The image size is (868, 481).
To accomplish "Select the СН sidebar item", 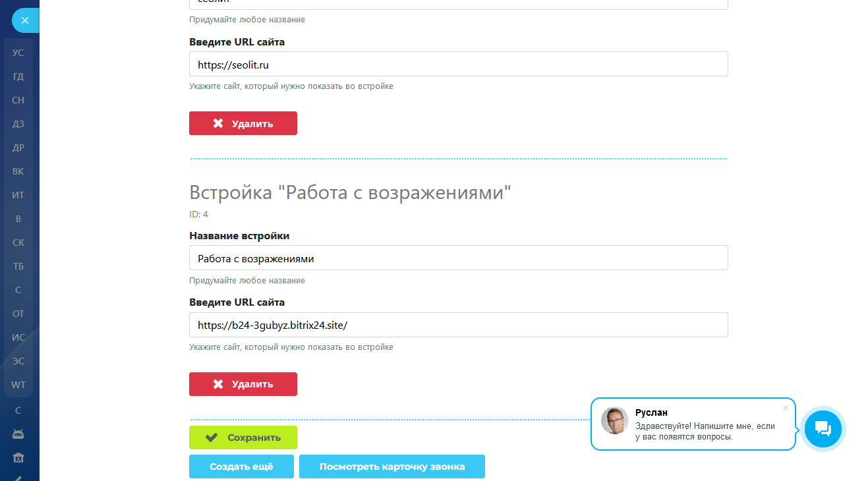I will (x=18, y=100).
